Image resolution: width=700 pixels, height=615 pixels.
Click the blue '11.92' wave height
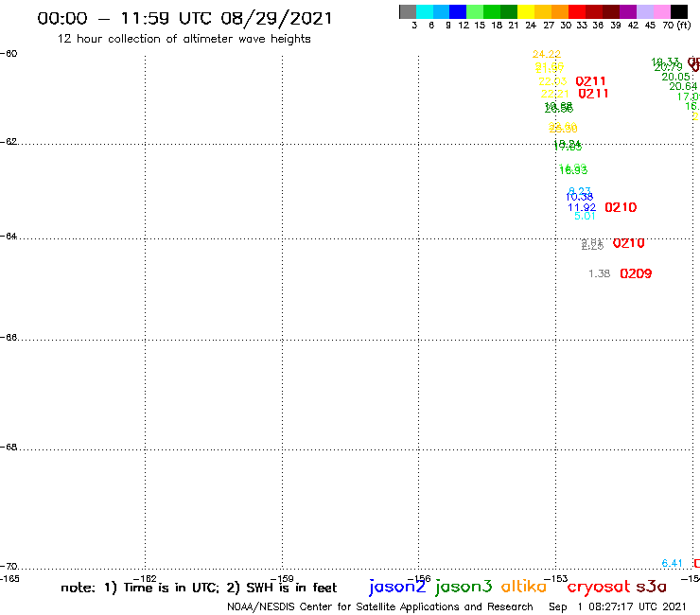[x=582, y=207]
